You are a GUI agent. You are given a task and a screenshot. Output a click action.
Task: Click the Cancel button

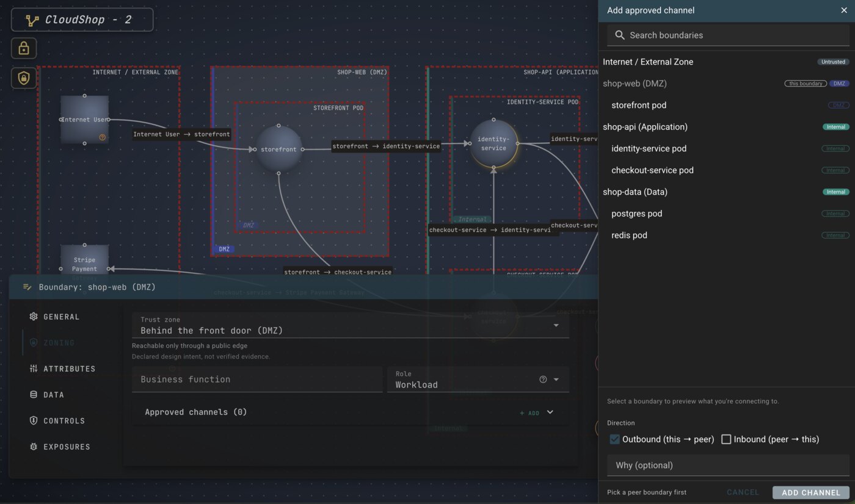tap(743, 492)
